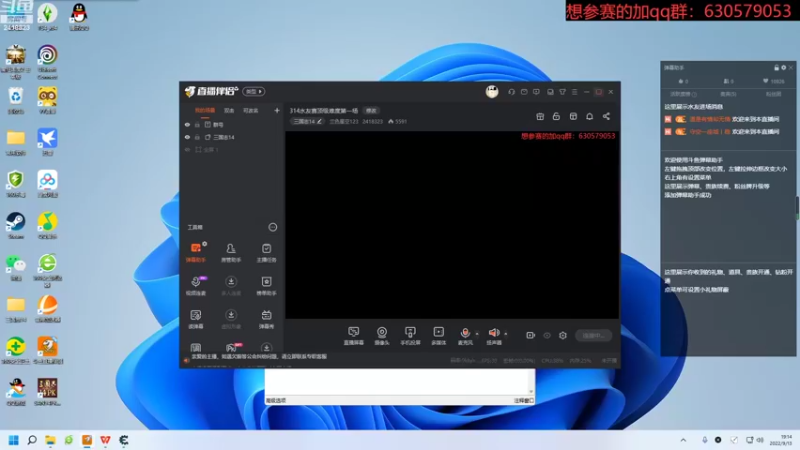Lock the first scene source
Screen dimensions: 800x450
(197, 124)
